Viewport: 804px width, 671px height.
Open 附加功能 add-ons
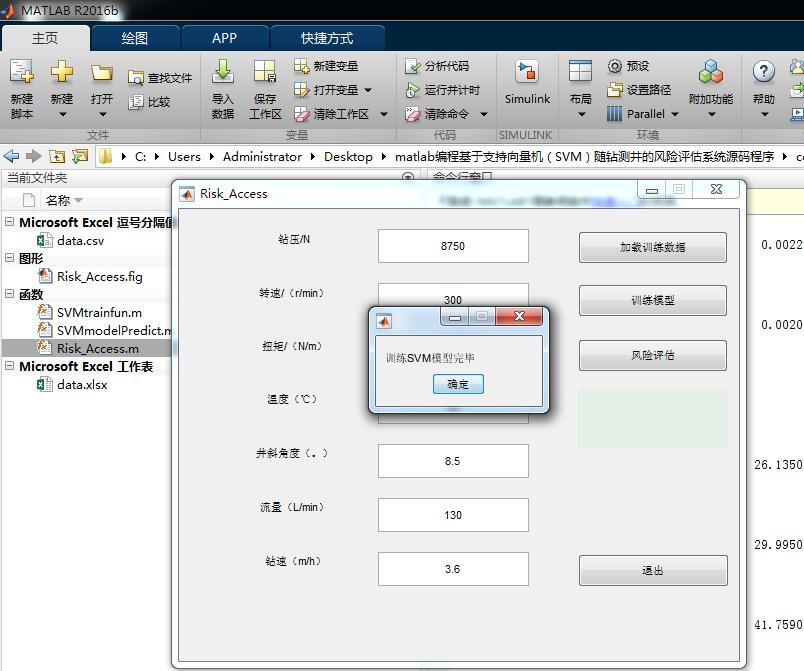[711, 89]
